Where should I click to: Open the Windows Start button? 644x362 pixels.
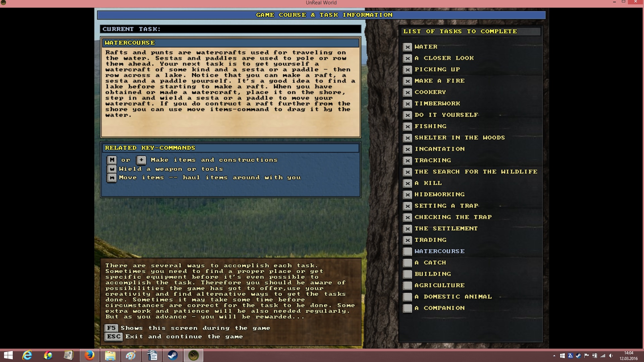click(8, 355)
